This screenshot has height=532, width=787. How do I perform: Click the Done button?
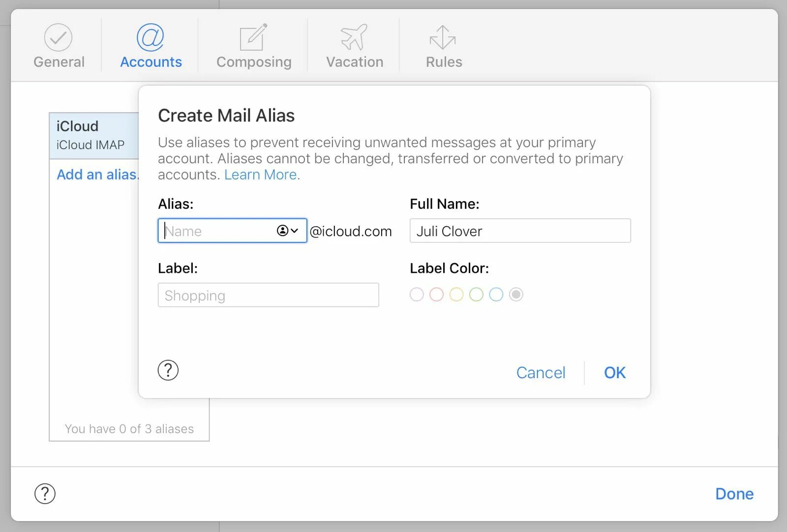734,494
